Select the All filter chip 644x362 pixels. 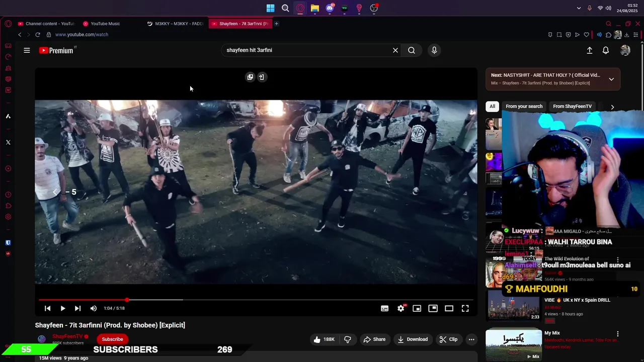493,106
